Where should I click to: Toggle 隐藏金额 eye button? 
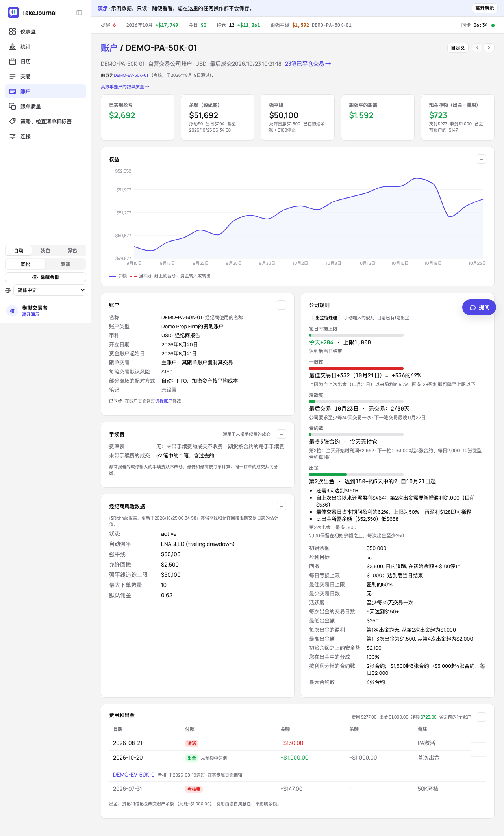pyautogui.click(x=46, y=277)
